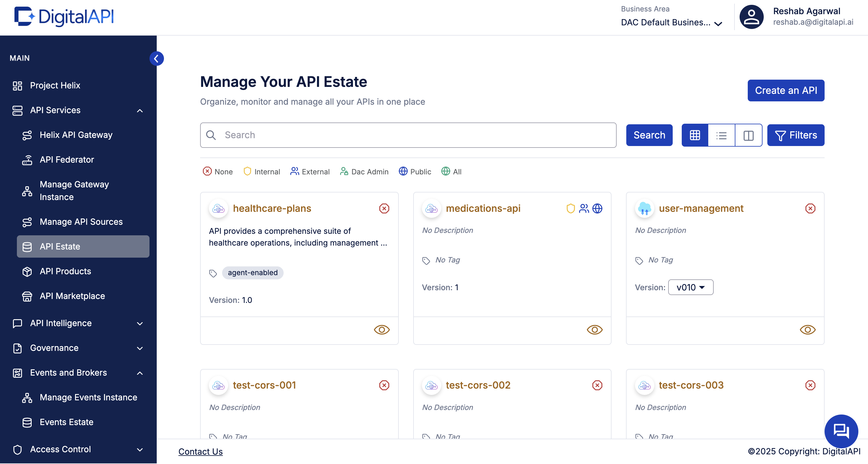The image size is (868, 464).
Task: Switch to list view layout
Action: 721,135
